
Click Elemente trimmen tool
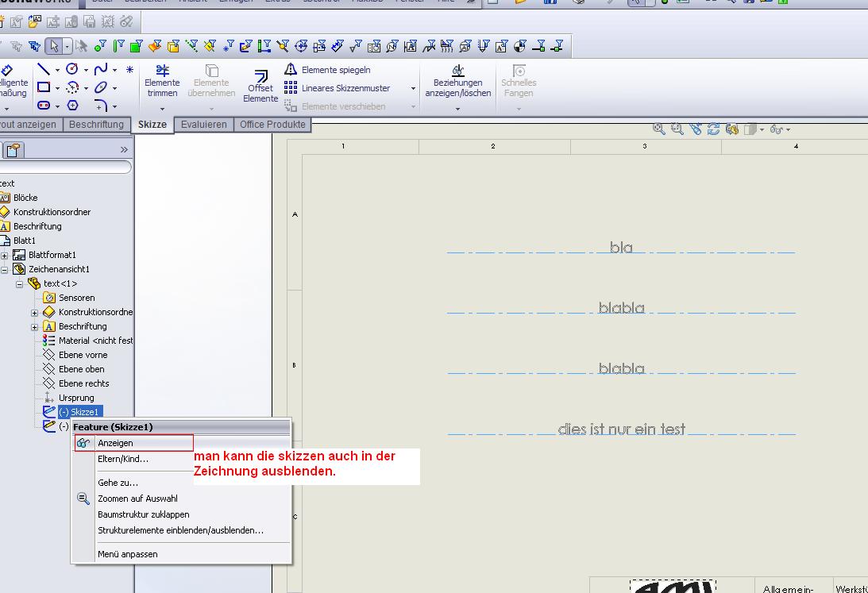tap(162, 81)
